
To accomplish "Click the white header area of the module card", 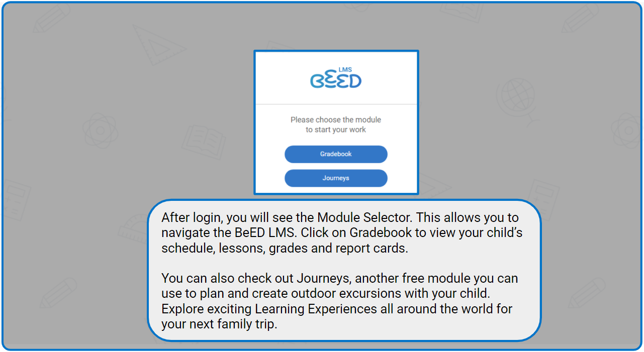I will pyautogui.click(x=336, y=78).
